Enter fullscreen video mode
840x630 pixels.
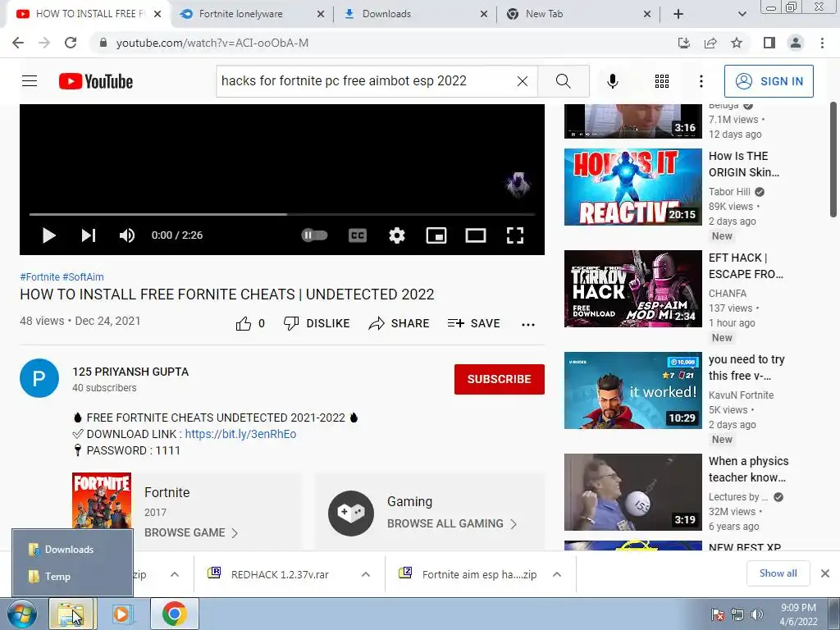tap(515, 235)
